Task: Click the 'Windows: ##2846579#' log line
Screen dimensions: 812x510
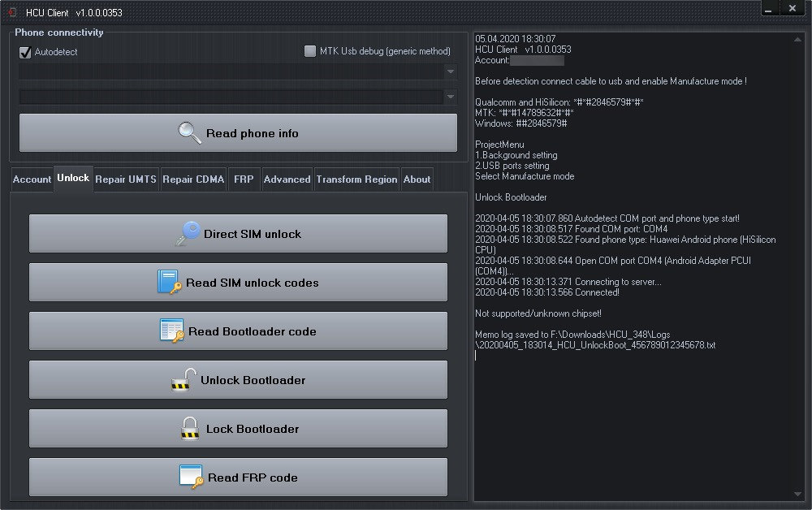Action: pos(521,123)
